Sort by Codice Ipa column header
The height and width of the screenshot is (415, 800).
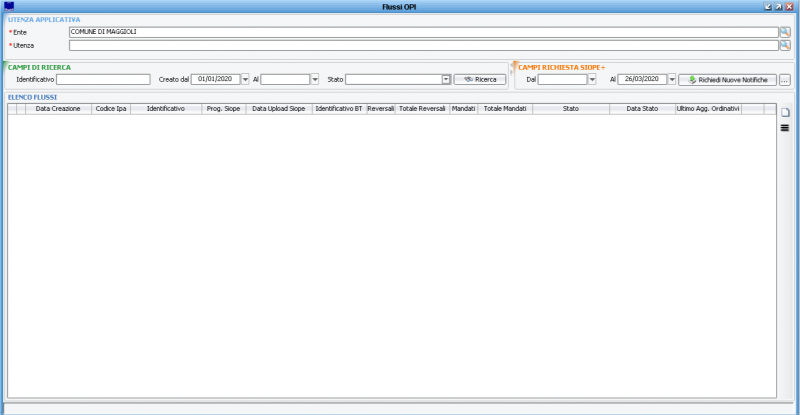[111, 109]
